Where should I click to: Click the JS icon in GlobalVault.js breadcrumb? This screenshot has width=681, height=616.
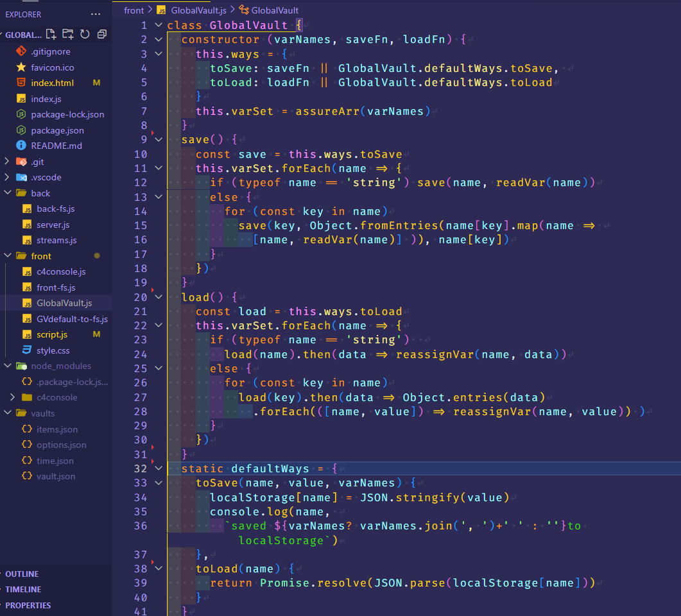(x=161, y=10)
